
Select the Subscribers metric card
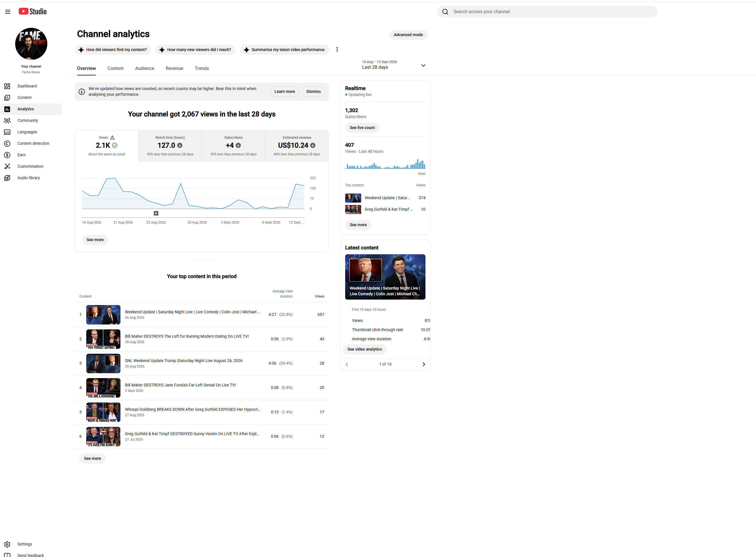point(233,146)
